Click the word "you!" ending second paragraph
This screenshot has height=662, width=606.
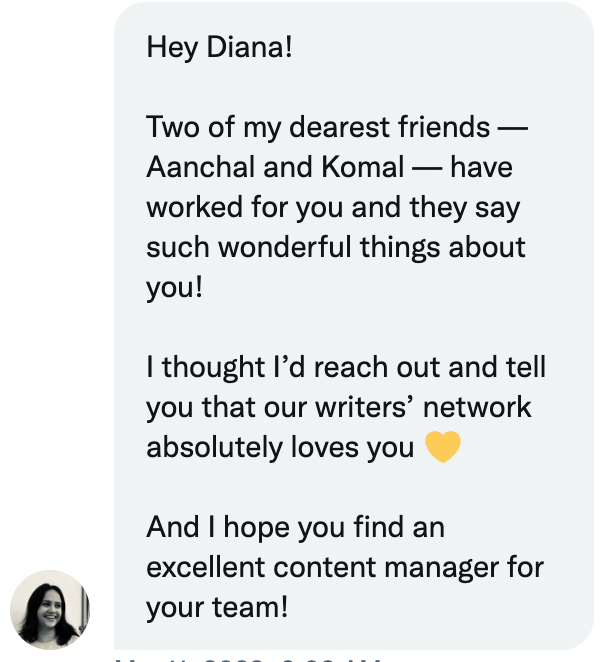174,288
